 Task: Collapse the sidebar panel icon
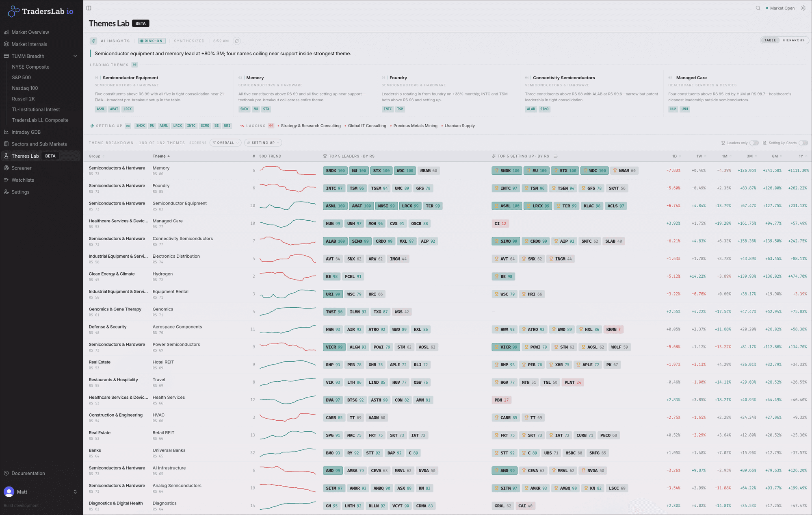(89, 8)
